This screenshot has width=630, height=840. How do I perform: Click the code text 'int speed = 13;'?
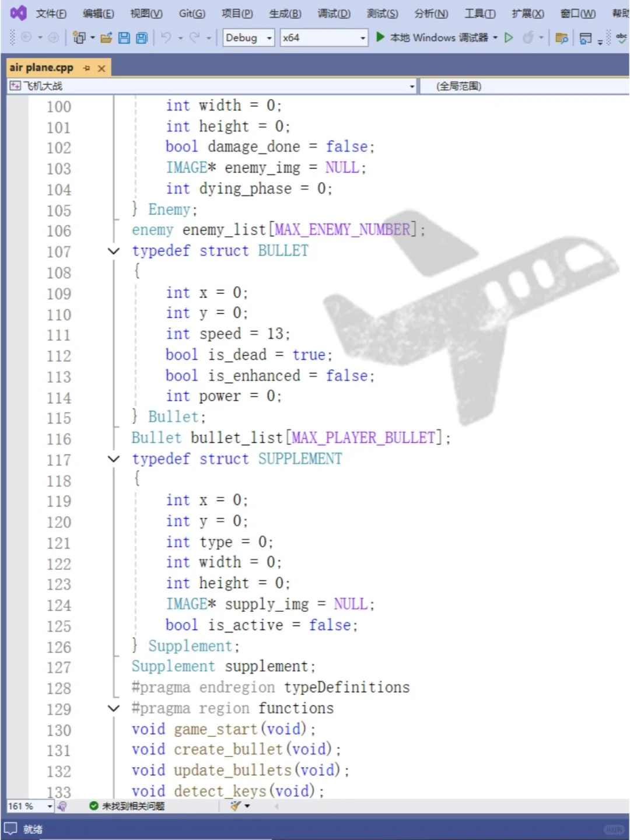point(228,334)
